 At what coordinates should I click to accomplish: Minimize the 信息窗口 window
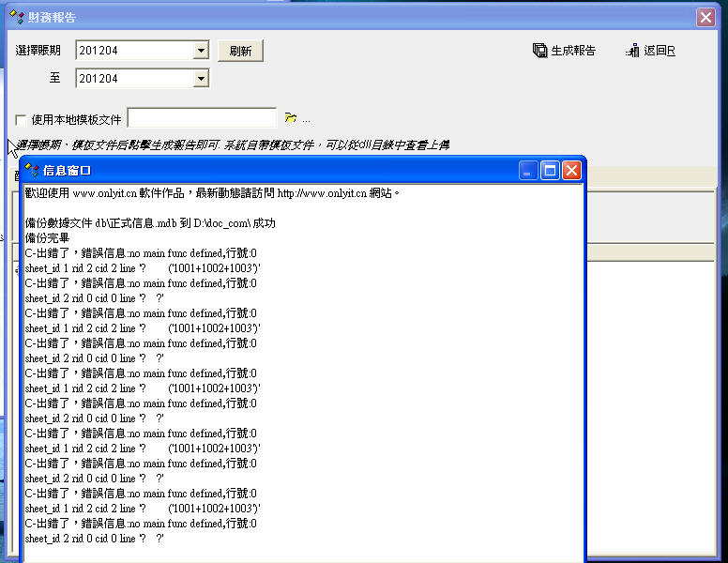tap(530, 170)
